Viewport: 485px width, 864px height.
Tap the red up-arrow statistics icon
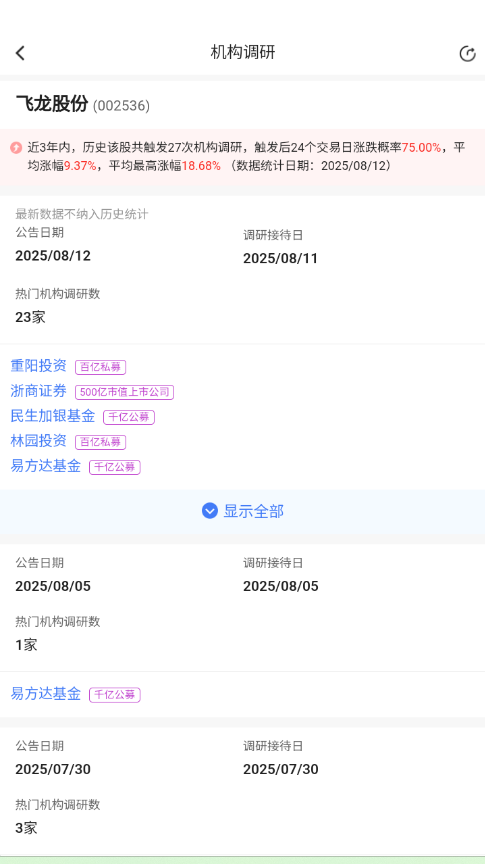coord(16,148)
